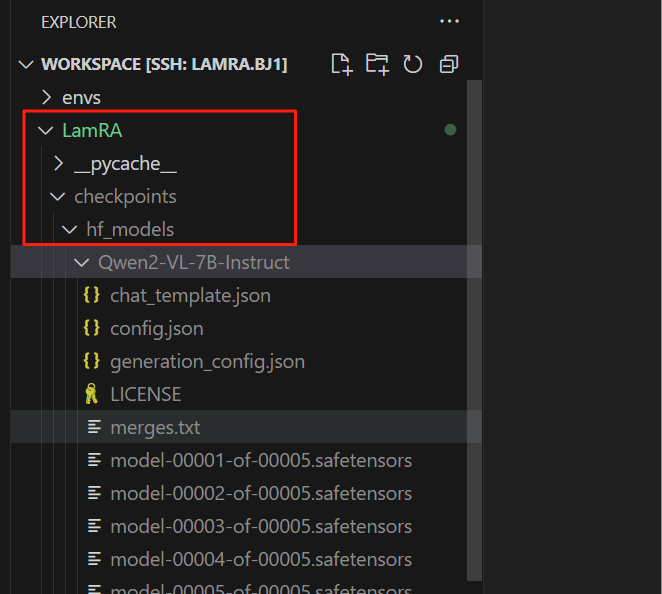Collapse the hf_models folder
Viewport: 662px width, 594px height.
pyautogui.click(x=70, y=229)
